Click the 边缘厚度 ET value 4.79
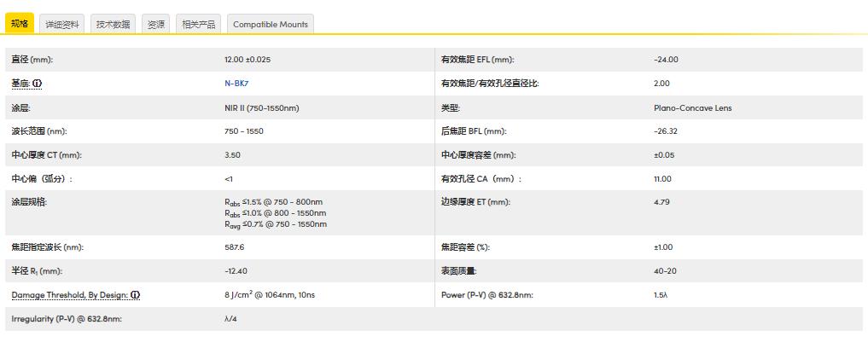The height and width of the screenshot is (342, 868). 661,202
